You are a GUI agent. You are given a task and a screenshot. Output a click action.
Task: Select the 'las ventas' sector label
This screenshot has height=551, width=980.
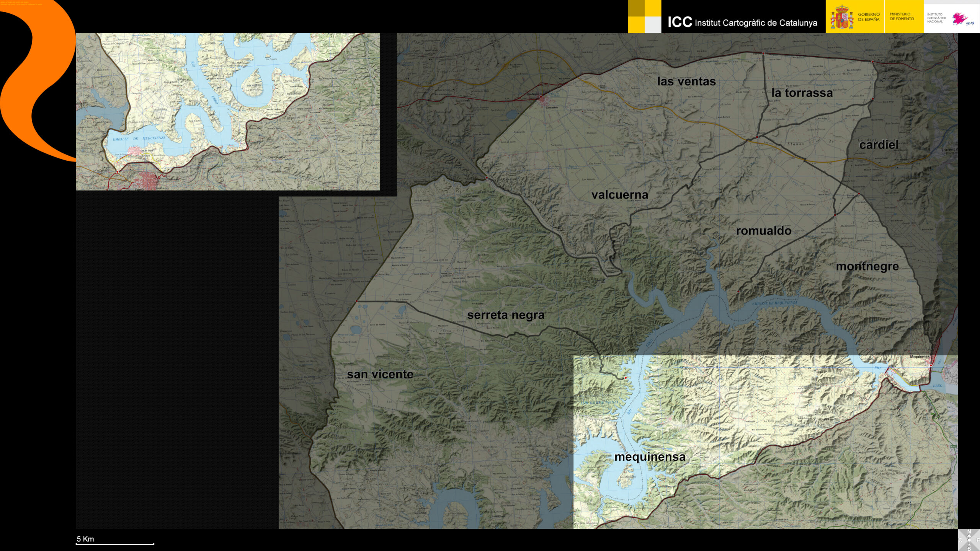point(686,81)
